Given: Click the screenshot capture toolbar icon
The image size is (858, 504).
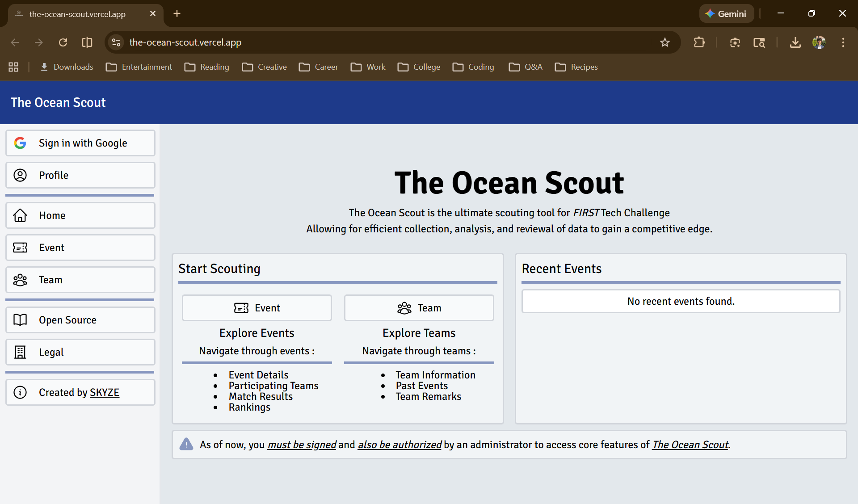Looking at the screenshot, I should (x=735, y=42).
